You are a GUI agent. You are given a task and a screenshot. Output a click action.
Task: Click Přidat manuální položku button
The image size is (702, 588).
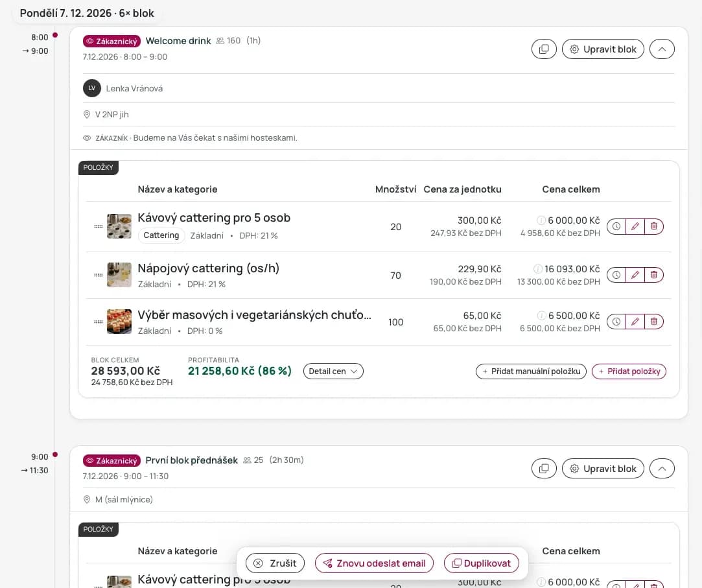[531, 371]
